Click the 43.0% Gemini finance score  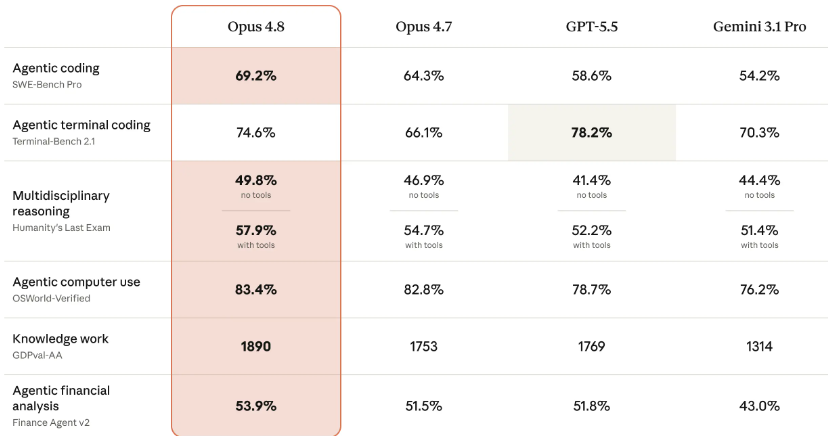coord(759,406)
